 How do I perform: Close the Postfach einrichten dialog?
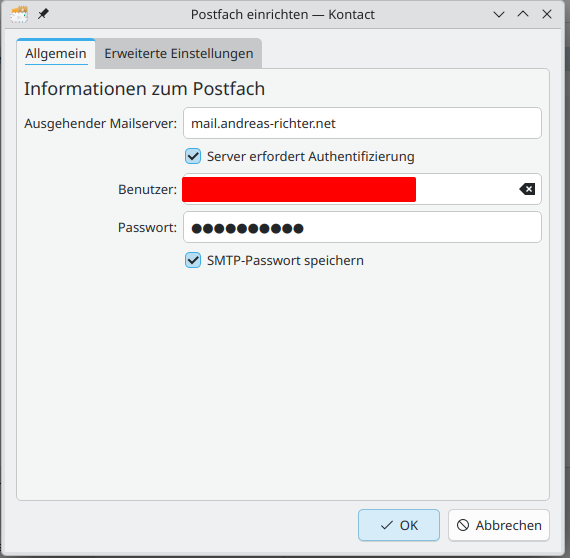547,15
